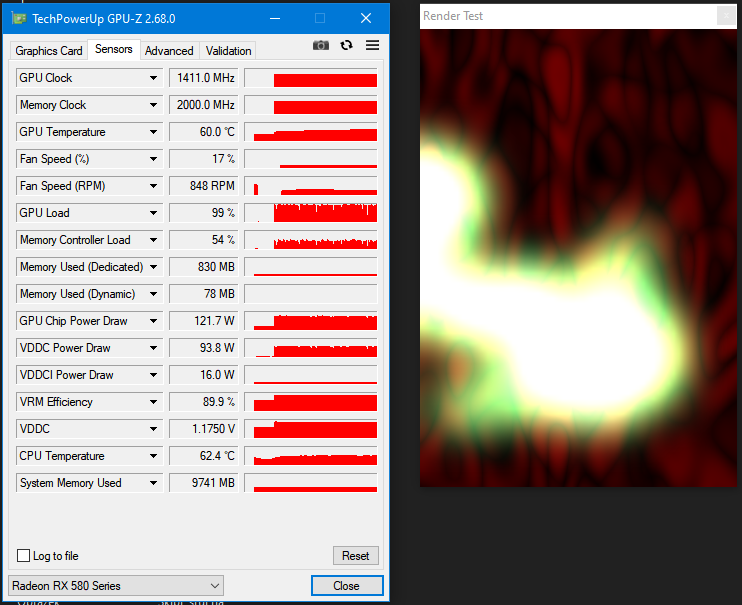This screenshot has height=605, width=742.
Task: Click the Reset button
Action: click(355, 555)
